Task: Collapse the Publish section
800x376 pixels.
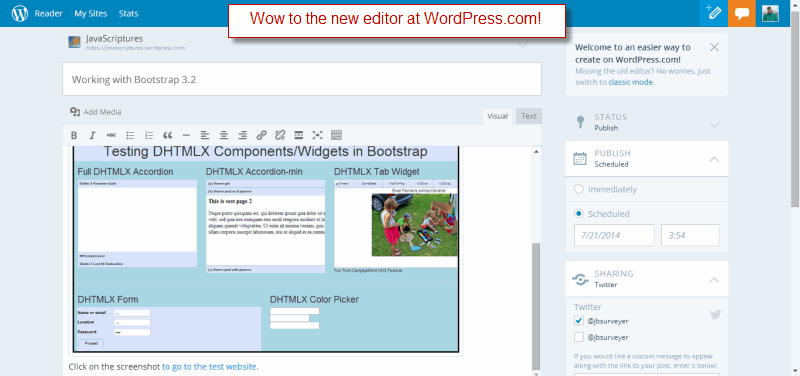Action: [x=714, y=160]
